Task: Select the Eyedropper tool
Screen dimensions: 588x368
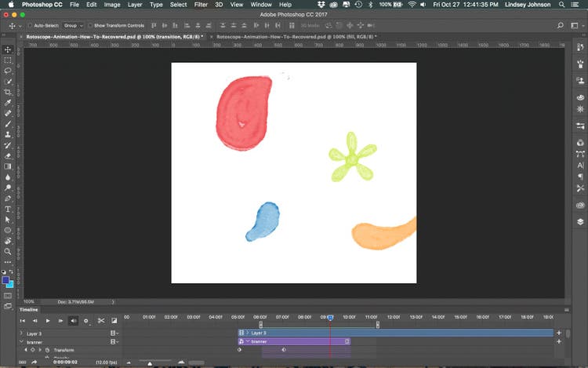Action: pos(8,103)
